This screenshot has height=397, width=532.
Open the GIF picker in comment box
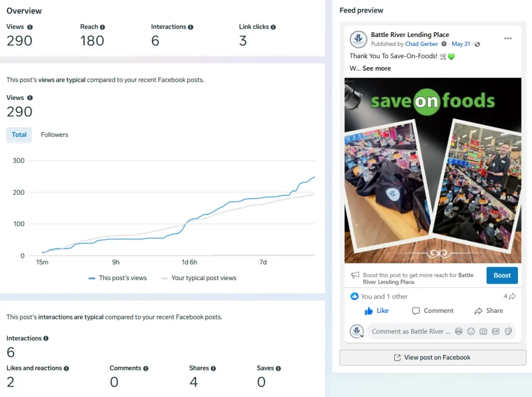click(496, 332)
